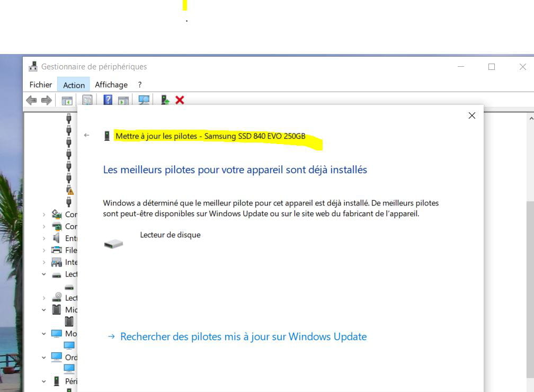Collapse the Ord category chevron

tap(44, 357)
